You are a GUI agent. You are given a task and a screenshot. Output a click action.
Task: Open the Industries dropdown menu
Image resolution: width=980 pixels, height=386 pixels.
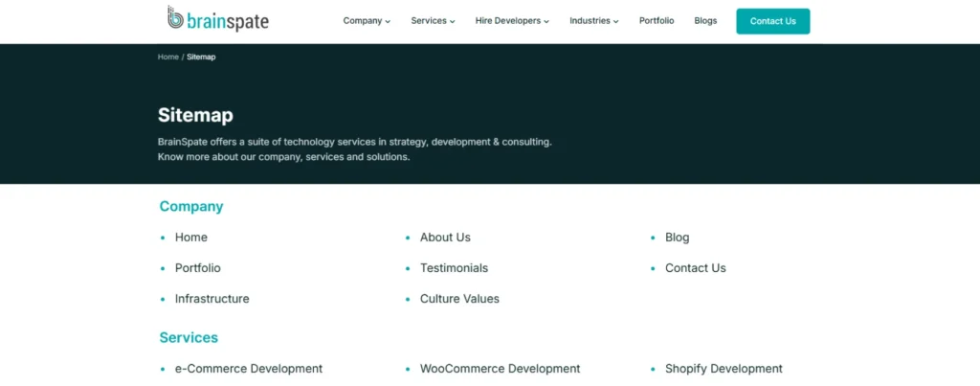click(x=593, y=21)
